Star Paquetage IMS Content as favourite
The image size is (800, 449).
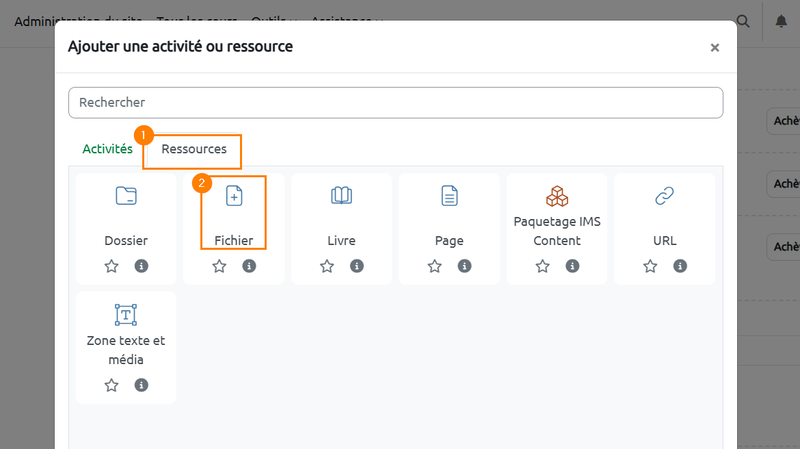coord(542,266)
